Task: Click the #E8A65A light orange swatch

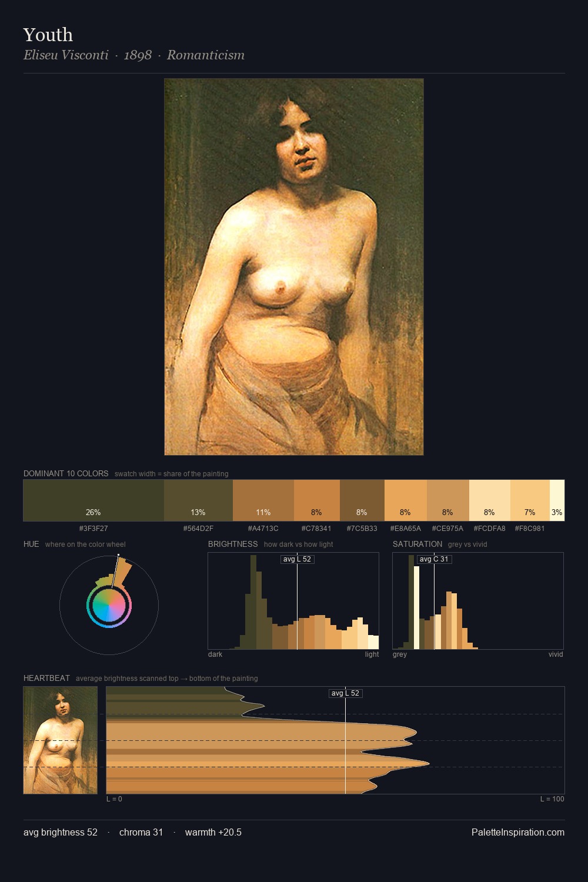Action: 406,500
